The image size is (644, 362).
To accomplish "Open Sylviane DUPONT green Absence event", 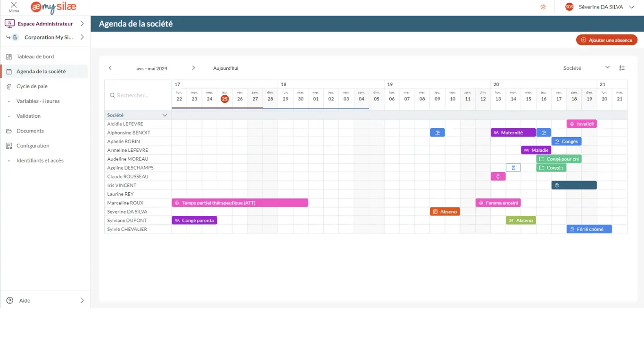I will pyautogui.click(x=521, y=220).
